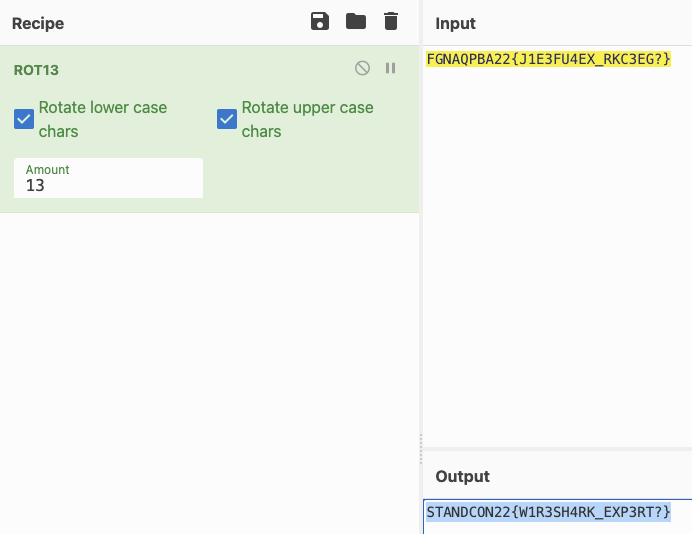Disable the ROT13 operation
The height and width of the screenshot is (534, 692).
[x=362, y=68]
